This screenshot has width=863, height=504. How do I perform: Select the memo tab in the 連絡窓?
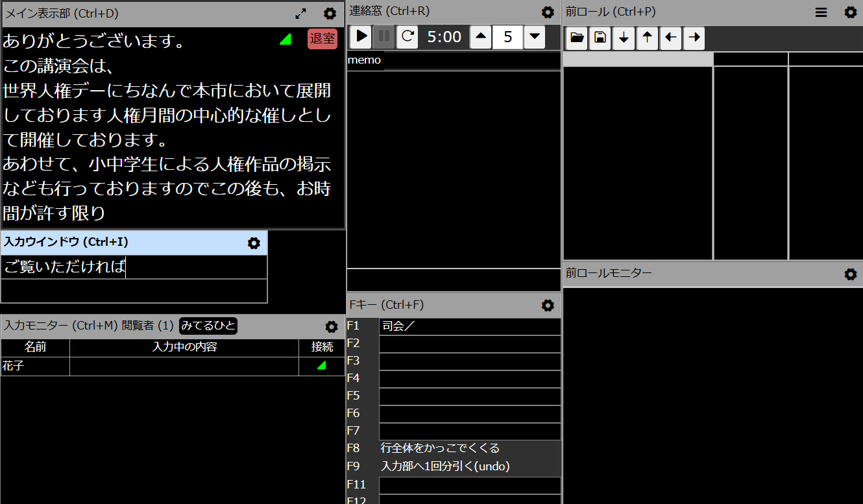click(365, 60)
